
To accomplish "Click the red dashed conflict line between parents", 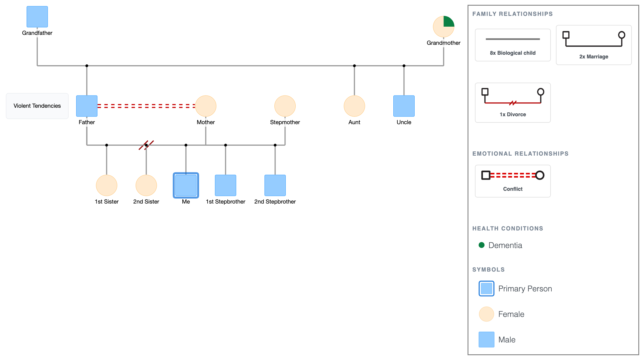I will 146,106.
